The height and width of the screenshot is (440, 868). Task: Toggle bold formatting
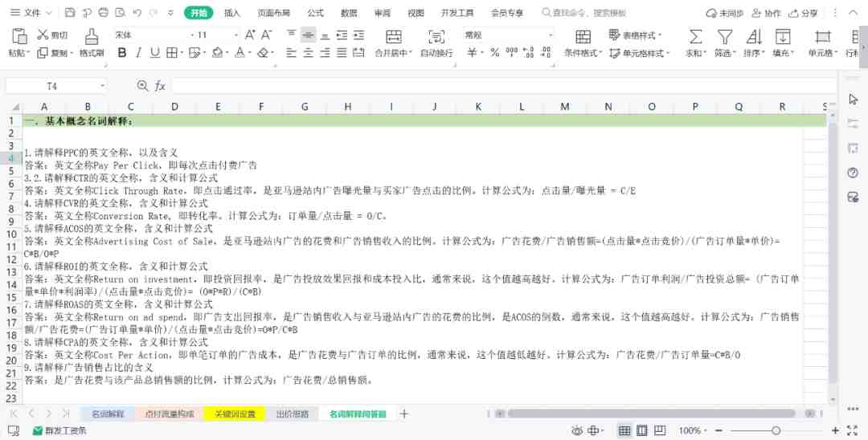122,52
